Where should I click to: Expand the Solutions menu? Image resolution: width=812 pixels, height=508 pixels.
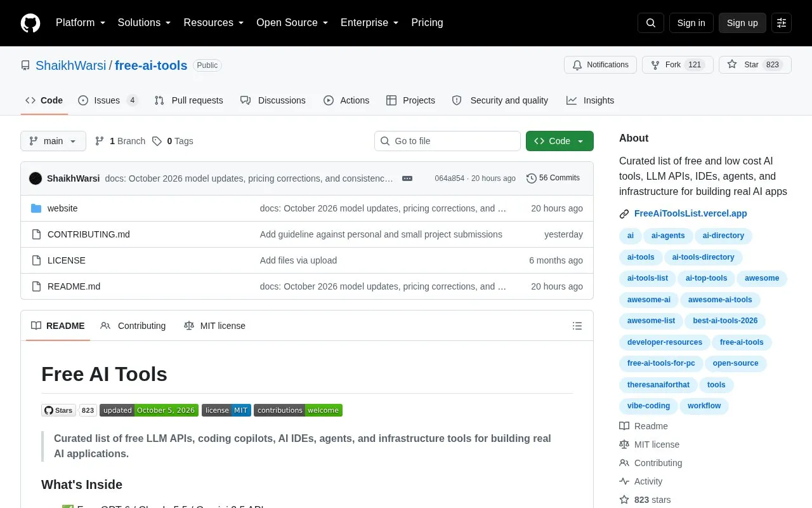point(145,23)
